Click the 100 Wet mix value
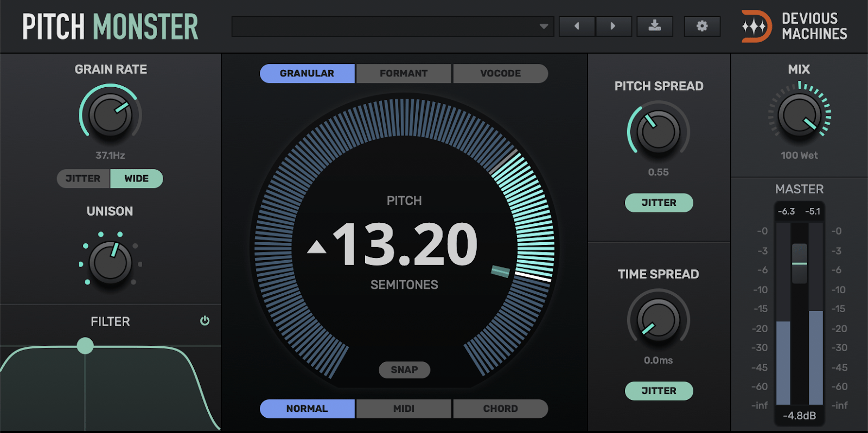This screenshot has width=868, height=433. (800, 156)
